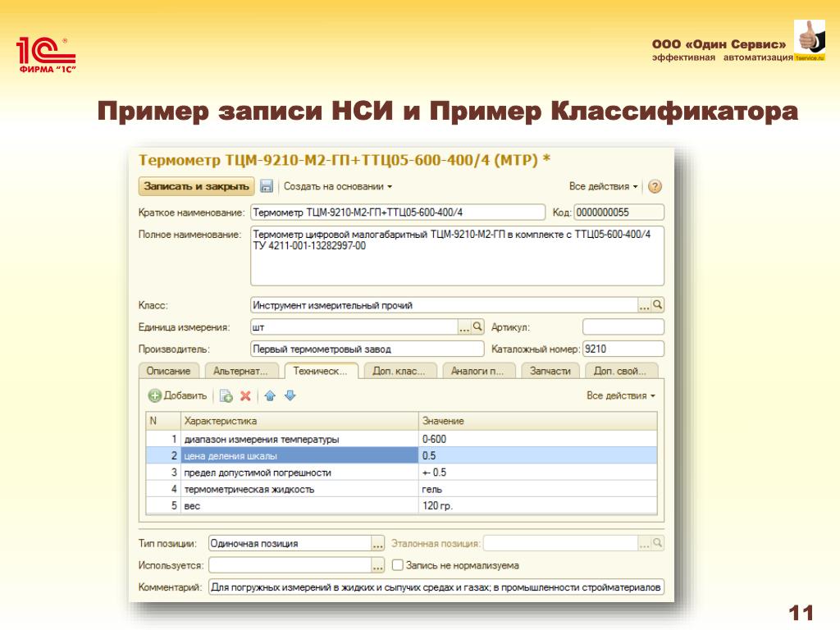Open the ellipsis selector for Тип позиции
The image size is (840, 630).
(377, 543)
